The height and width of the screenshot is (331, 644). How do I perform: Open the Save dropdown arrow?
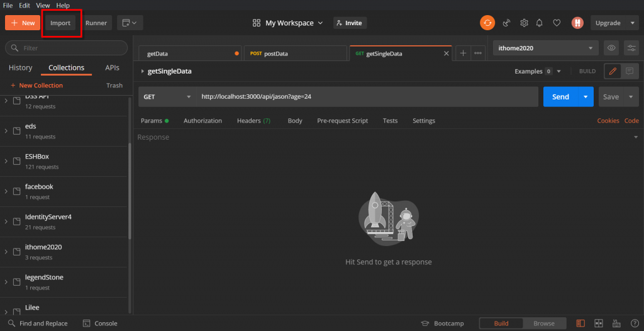(631, 97)
